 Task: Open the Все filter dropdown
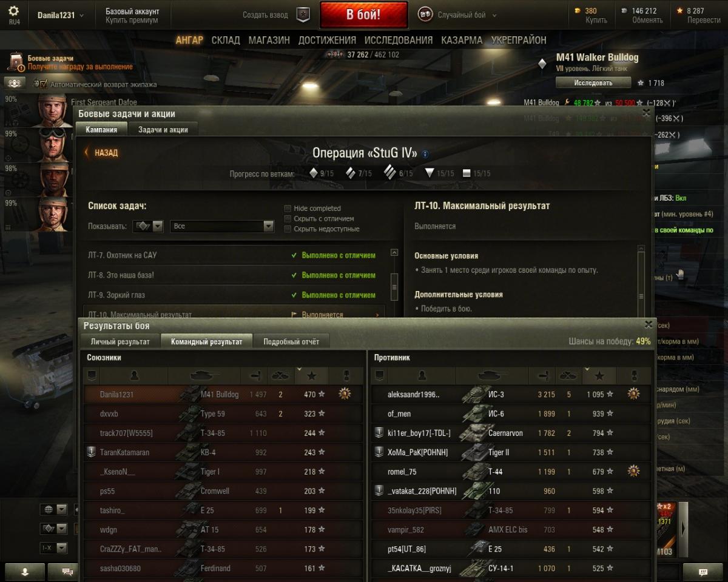tap(222, 226)
